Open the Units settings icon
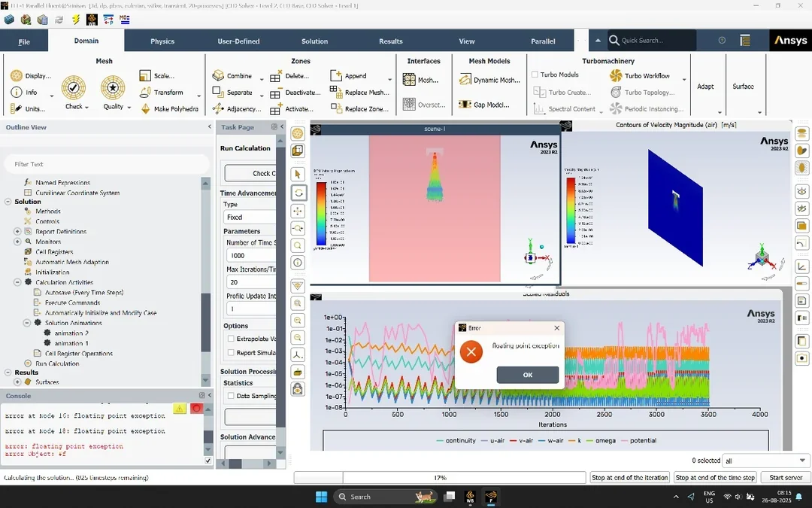The image size is (812, 508). point(16,108)
